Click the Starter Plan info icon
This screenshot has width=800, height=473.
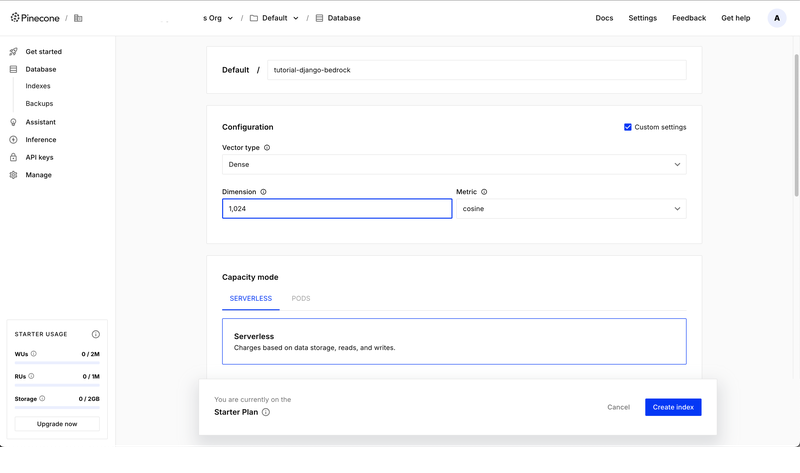(x=266, y=412)
